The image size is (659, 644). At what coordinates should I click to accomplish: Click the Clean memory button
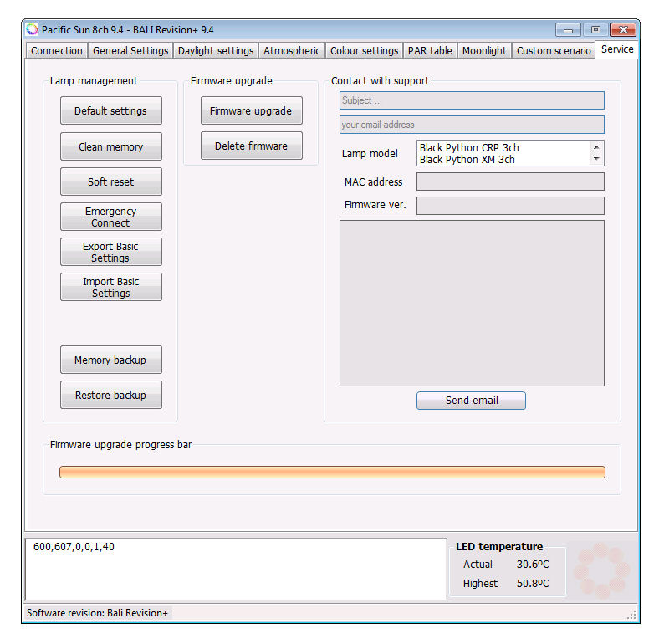[110, 146]
